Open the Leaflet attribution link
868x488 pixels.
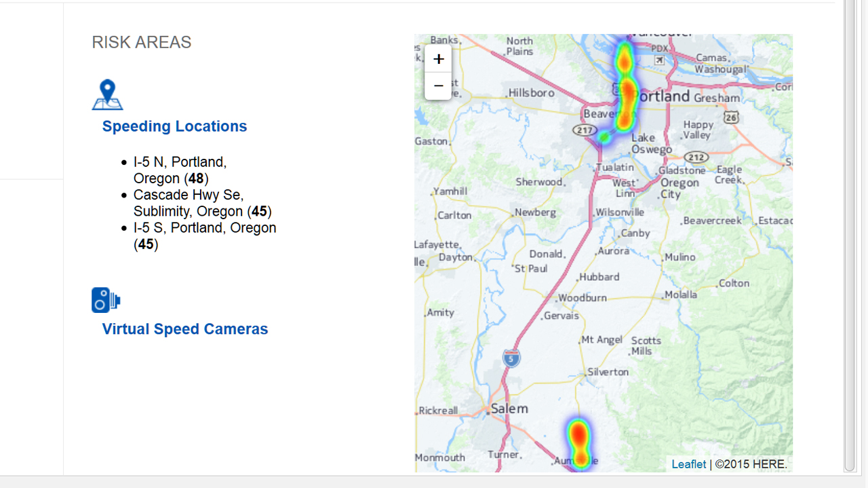tap(688, 464)
